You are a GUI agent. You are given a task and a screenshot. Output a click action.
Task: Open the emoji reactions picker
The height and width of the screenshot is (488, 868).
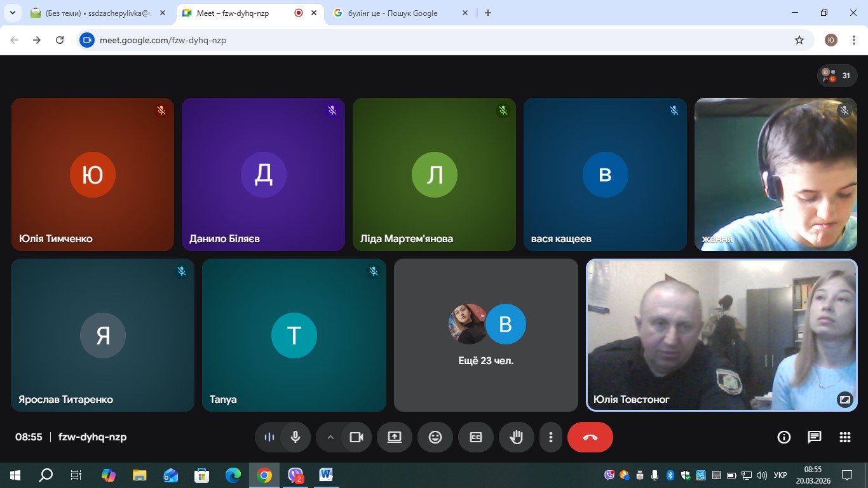pos(435,437)
